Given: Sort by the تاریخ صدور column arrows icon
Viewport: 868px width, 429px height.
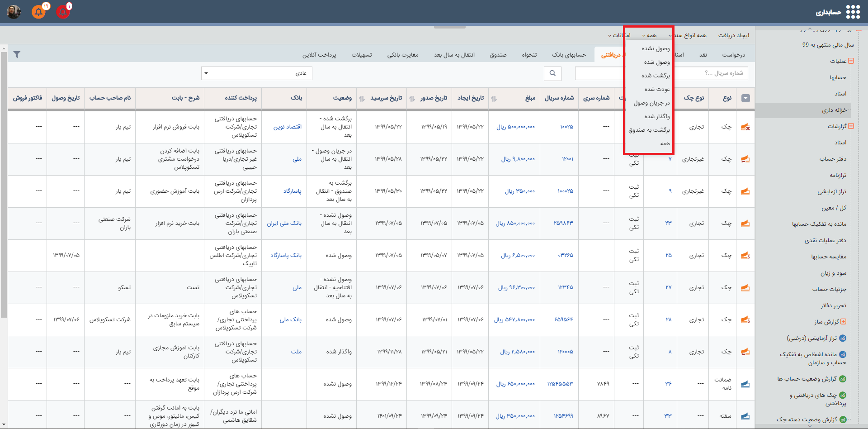Looking at the screenshot, I should coord(412,99).
